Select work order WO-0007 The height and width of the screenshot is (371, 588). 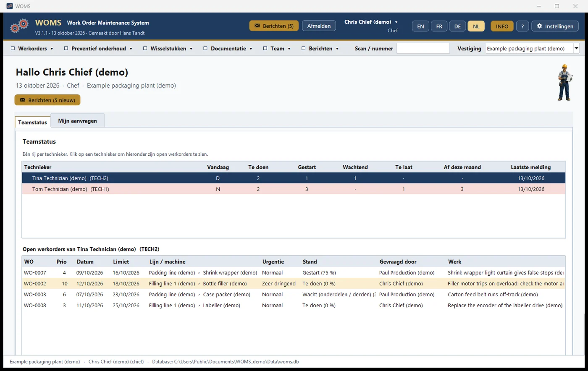[294, 272]
